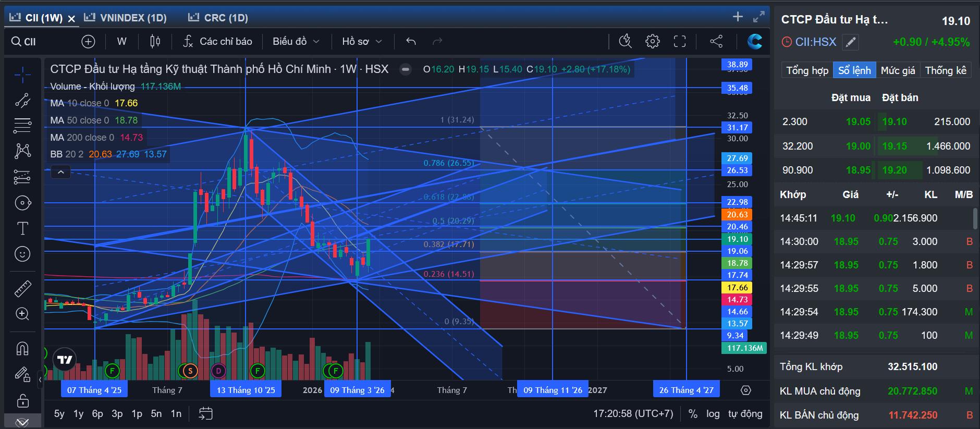Click the add symbol compare icon
Image resolution: width=980 pixels, height=429 pixels.
point(88,42)
